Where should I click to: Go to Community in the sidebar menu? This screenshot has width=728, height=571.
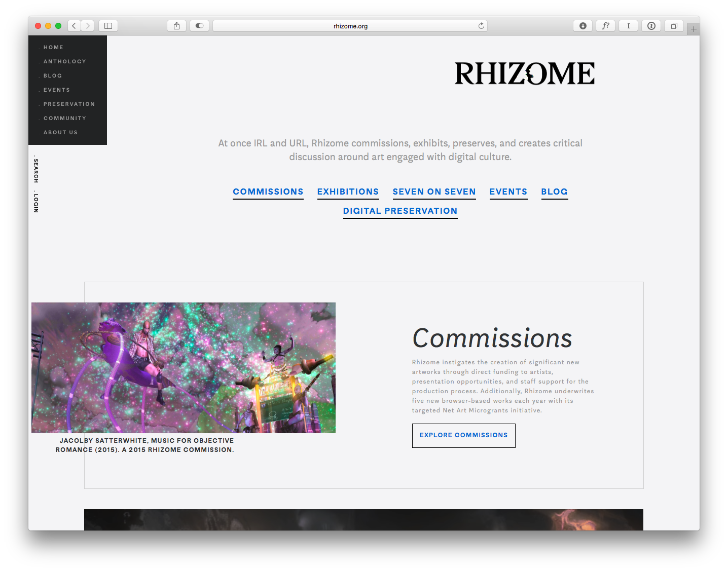64,118
